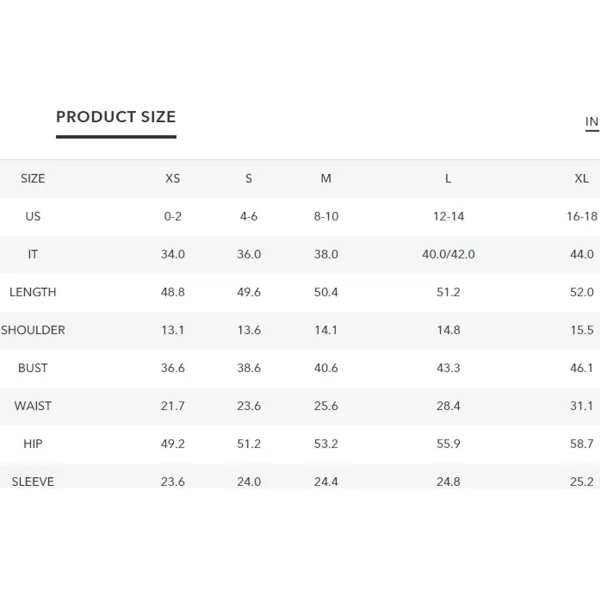Click the S size column header
Image resolution: width=600 pixels, height=600 pixels.
coord(249,178)
